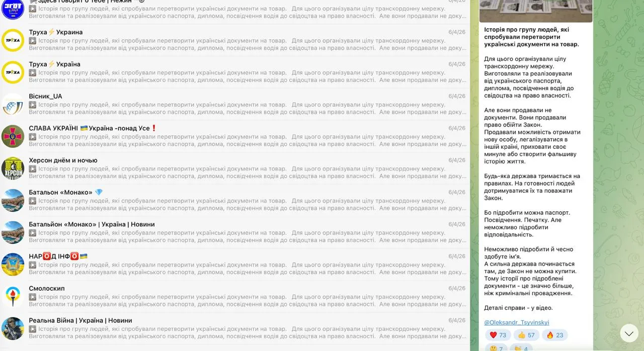The width and height of the screenshot is (644, 351).
Task: Open the НАРОД ІНФО channel avatar
Action: click(13, 265)
